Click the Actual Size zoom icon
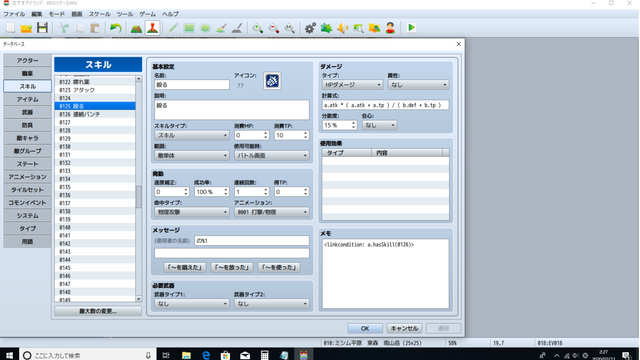Viewport: 640px width, 360px height. coord(290,28)
